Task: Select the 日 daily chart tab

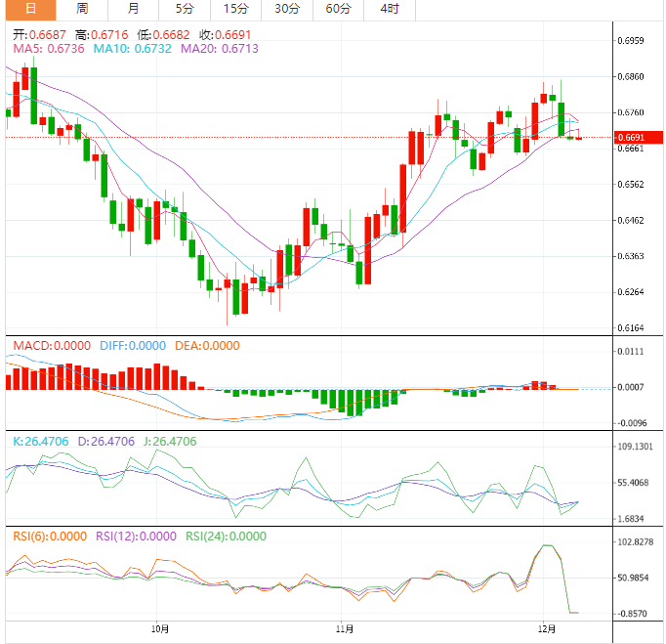Action: [x=30, y=10]
